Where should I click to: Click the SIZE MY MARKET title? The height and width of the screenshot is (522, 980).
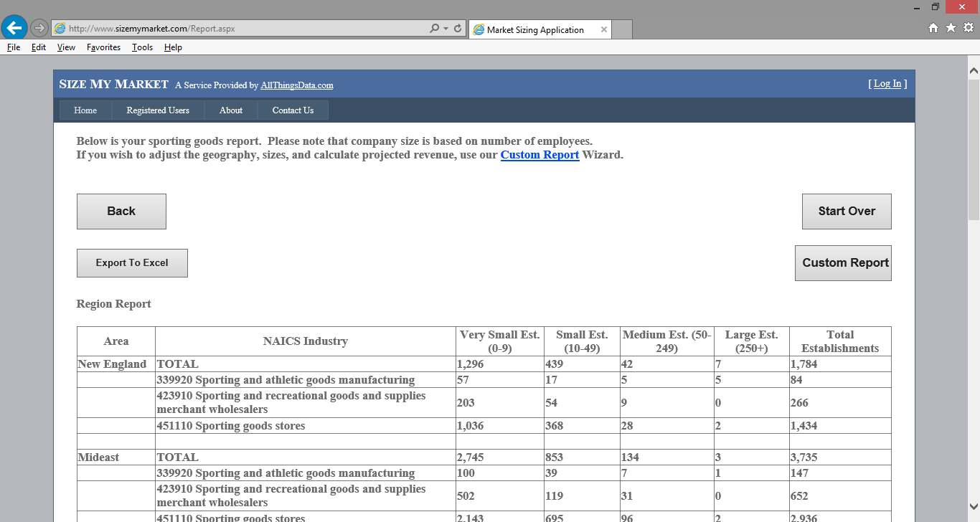tap(113, 84)
